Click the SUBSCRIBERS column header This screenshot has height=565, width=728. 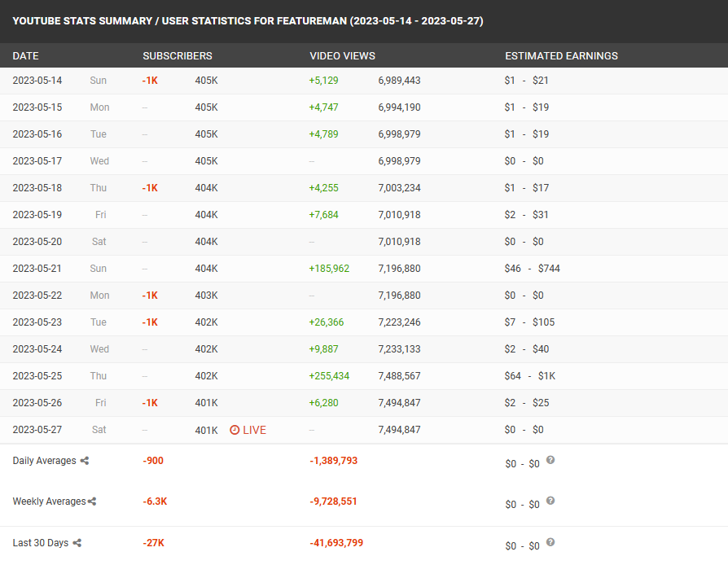click(178, 55)
